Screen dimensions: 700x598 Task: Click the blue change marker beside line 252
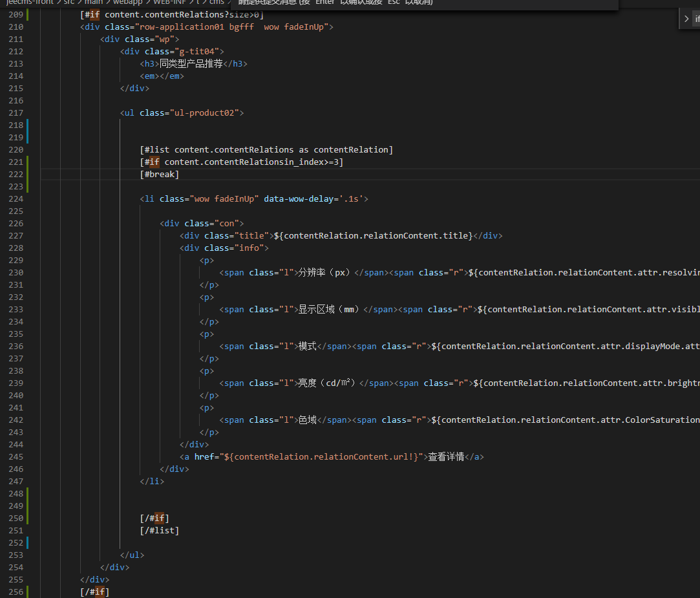[x=28, y=542]
